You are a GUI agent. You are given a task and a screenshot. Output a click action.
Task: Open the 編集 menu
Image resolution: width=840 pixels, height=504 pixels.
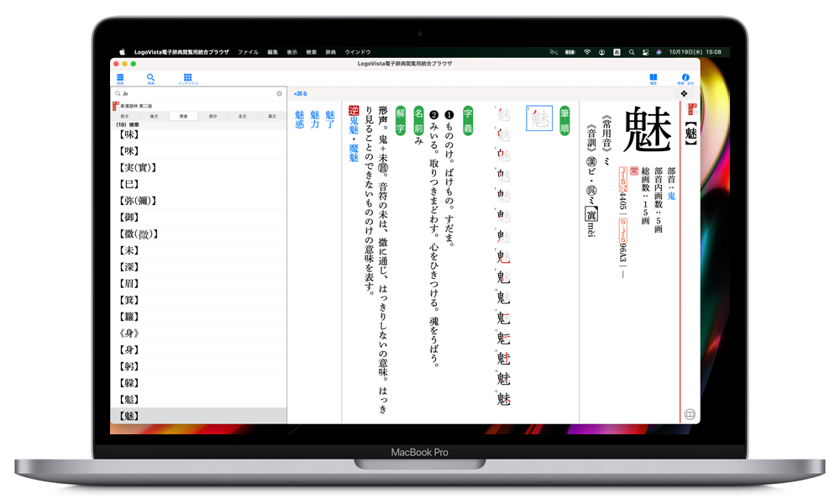[x=273, y=52]
